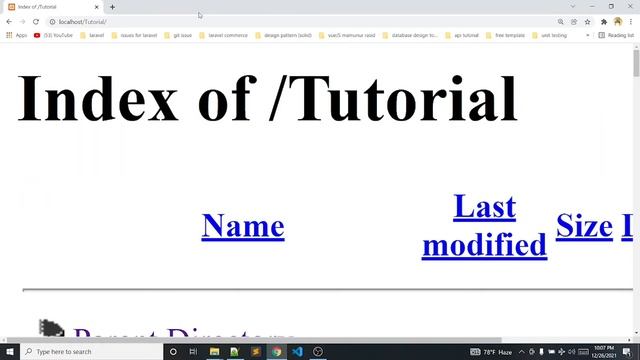Open the Chrome profile avatar
Image resolution: width=640 pixels, height=360 pixels.
coord(618,22)
